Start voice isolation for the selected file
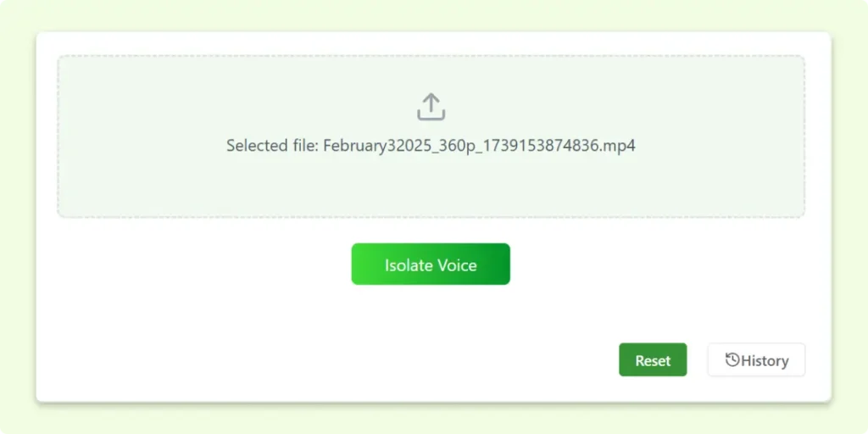 point(431,264)
